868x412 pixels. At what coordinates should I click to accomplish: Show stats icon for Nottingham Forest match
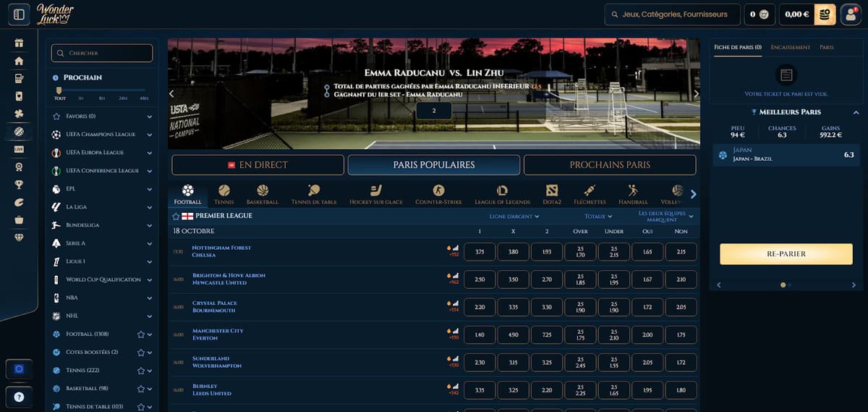click(x=456, y=248)
